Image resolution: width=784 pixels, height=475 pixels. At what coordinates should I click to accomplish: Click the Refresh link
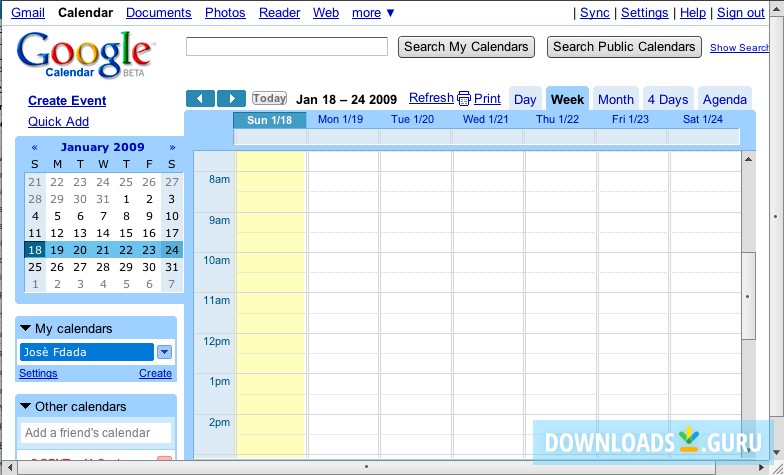431,98
